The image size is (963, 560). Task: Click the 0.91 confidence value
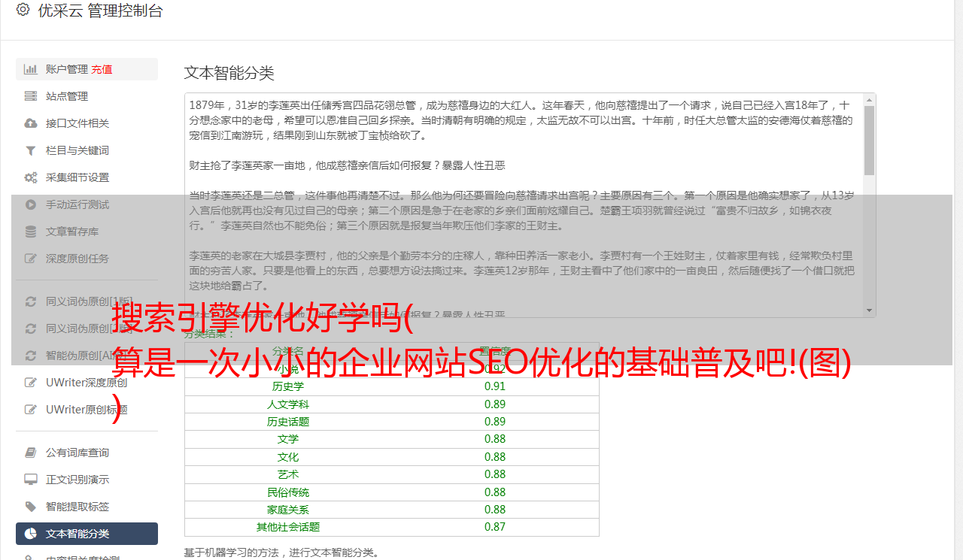pyautogui.click(x=495, y=386)
